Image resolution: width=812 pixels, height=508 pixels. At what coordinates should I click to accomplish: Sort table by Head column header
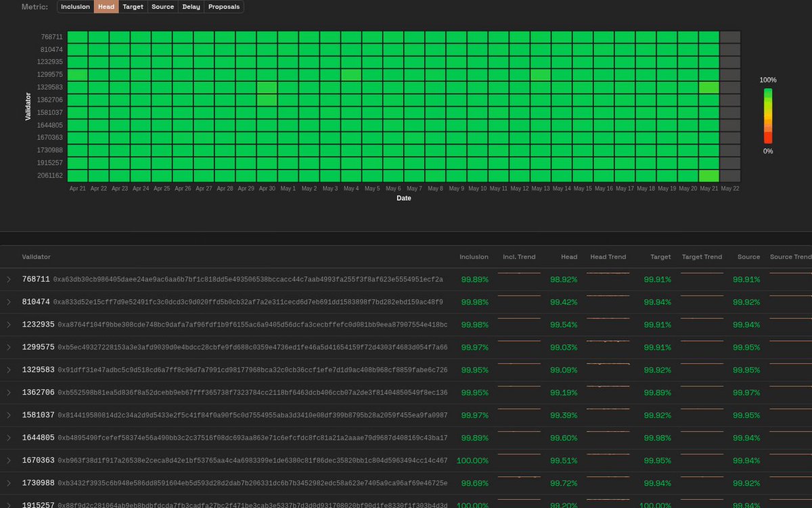569,257
